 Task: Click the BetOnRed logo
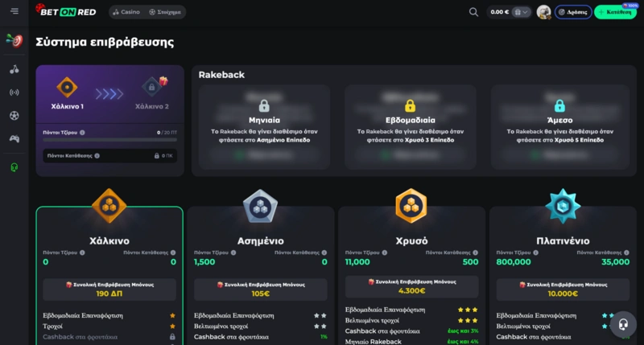[68, 11]
